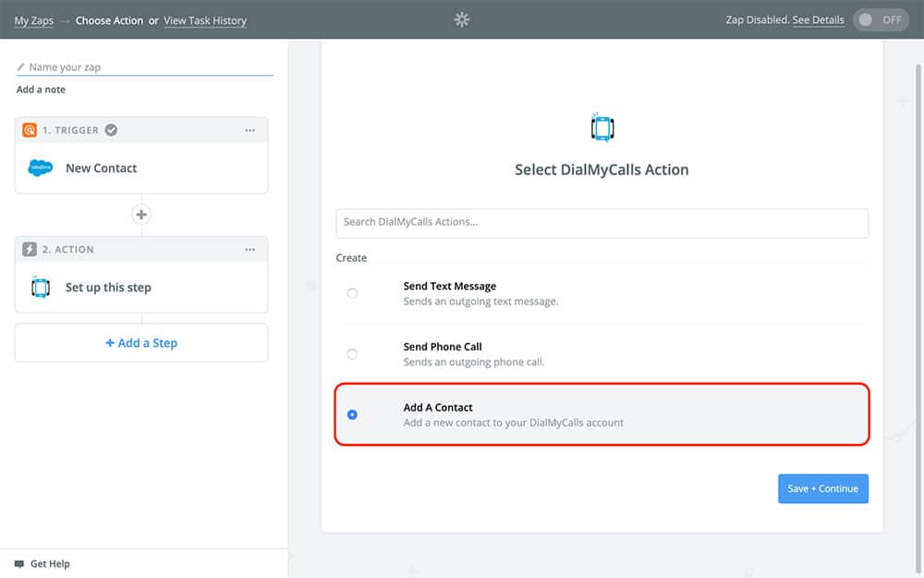The image size is (924, 578).
Task: Click the DialMyCalls icon in the action step
Action: (x=41, y=288)
